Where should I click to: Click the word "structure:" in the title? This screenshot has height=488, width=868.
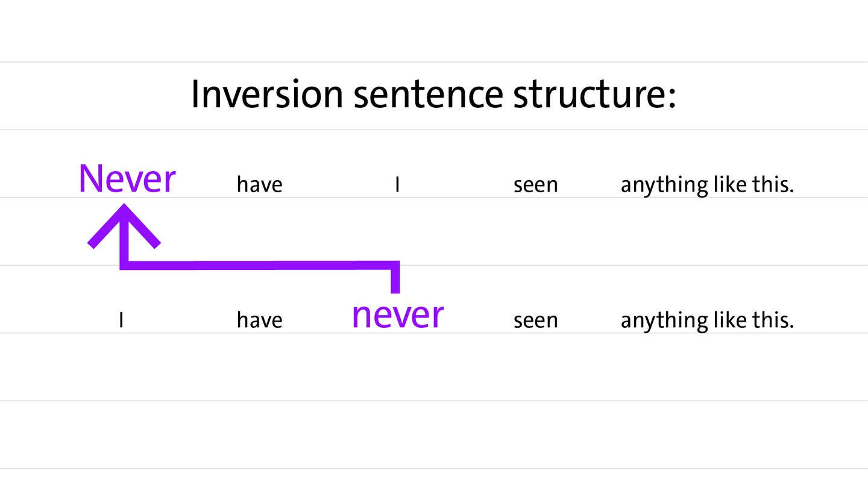point(594,95)
